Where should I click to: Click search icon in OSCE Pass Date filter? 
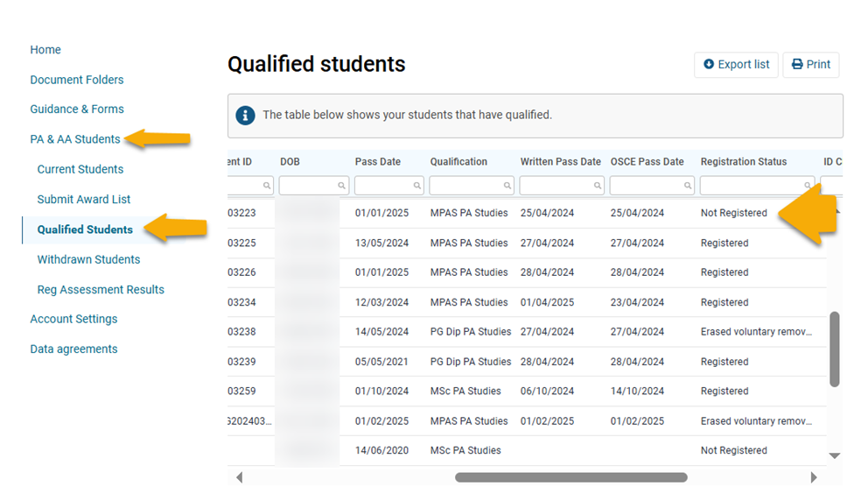pyautogui.click(x=688, y=186)
